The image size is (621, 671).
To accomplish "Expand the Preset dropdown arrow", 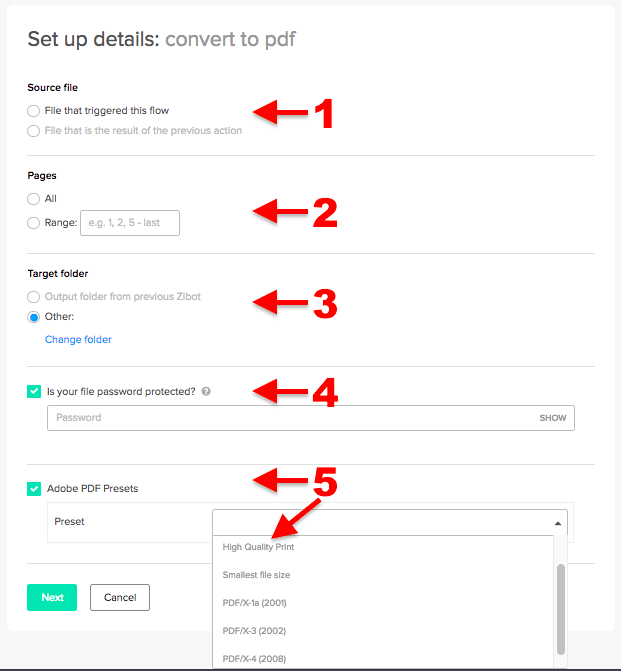I will 556,523.
